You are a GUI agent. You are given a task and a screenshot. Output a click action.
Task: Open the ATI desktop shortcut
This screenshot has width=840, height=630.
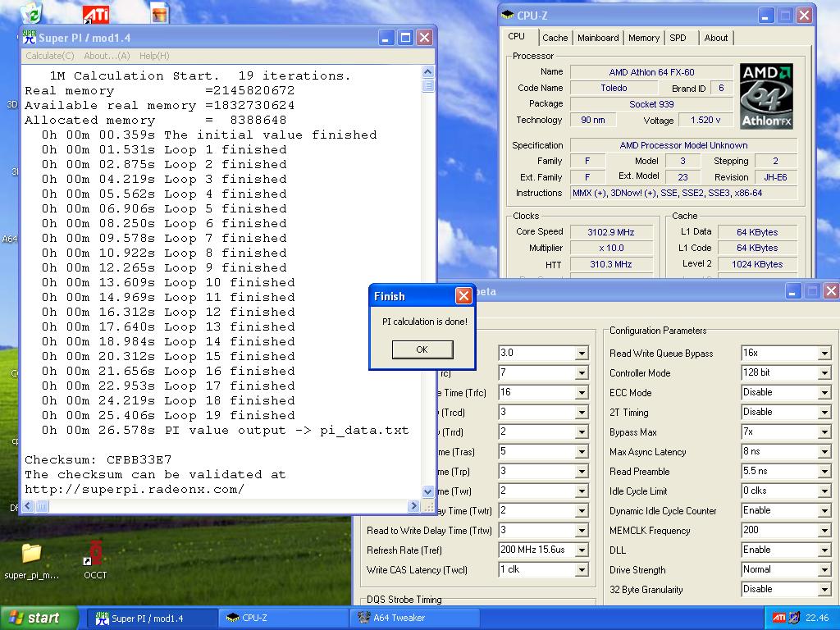click(x=96, y=14)
